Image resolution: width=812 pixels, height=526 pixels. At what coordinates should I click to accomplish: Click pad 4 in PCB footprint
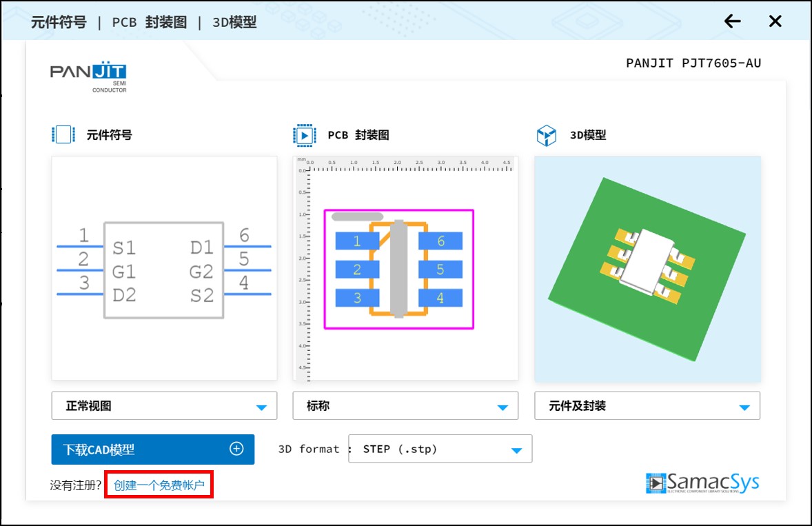click(440, 298)
